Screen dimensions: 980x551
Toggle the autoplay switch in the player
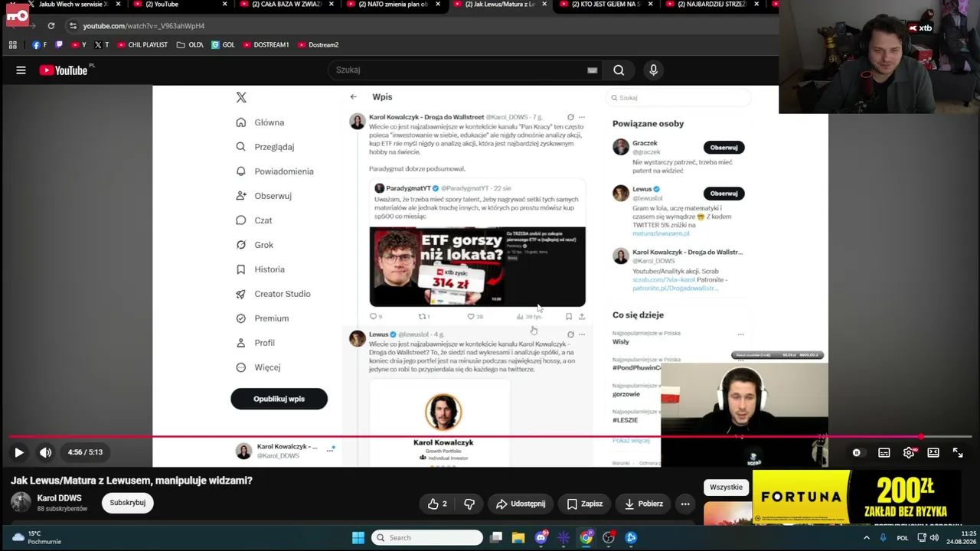(857, 453)
